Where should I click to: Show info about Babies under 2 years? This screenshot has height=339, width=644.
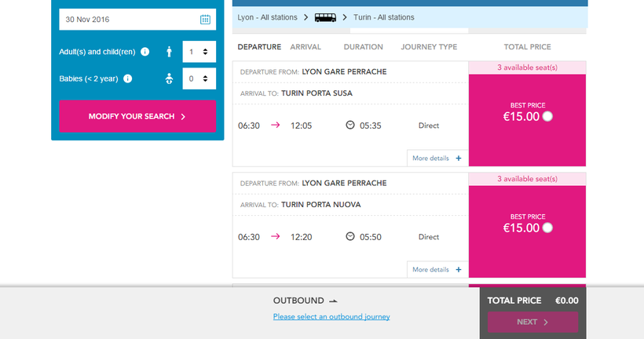point(128,78)
